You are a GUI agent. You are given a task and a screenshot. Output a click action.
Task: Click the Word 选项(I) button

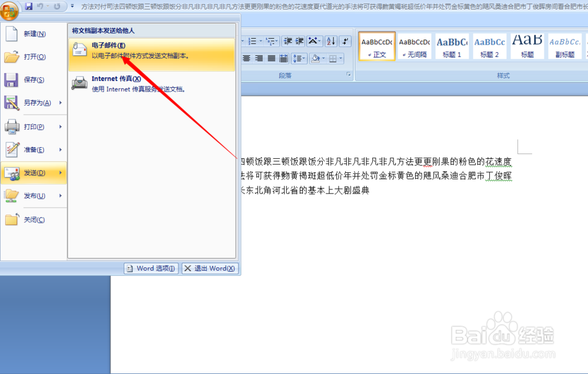pos(151,268)
